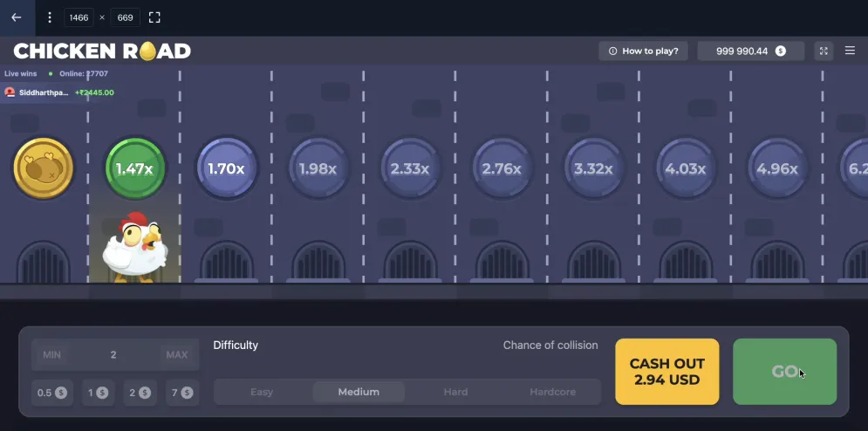The width and height of the screenshot is (868, 431).
Task: Set bet to MIN
Action: [x=52, y=355]
